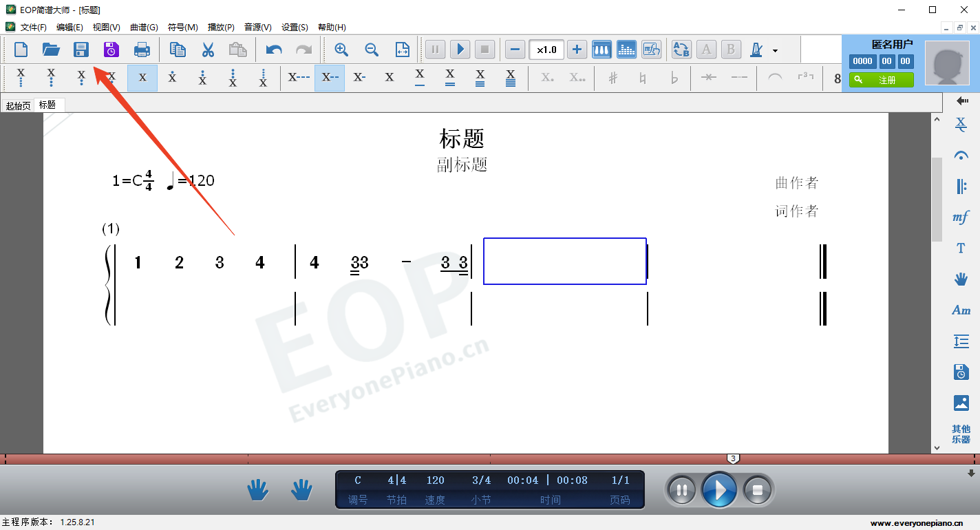Open the 设置(S) menu
This screenshot has width=980, height=530.
point(295,28)
